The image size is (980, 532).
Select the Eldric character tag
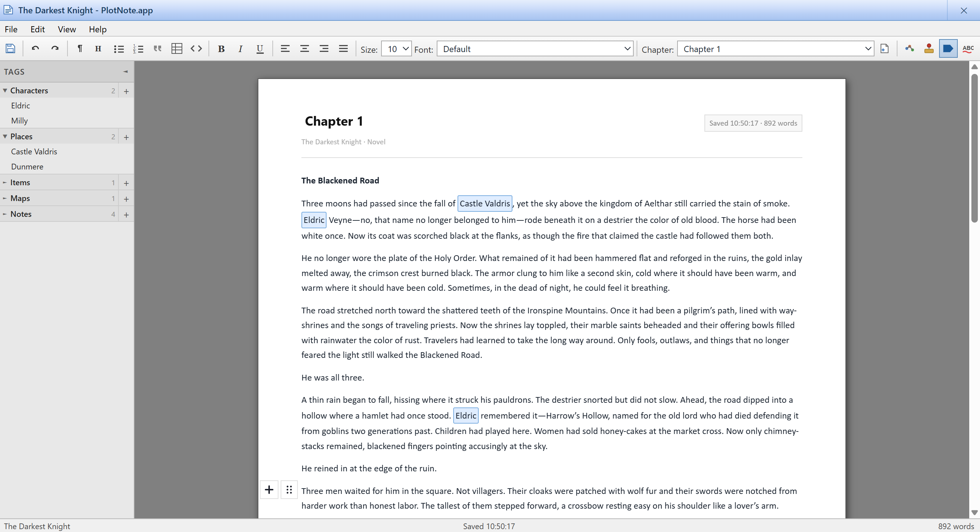point(67,106)
